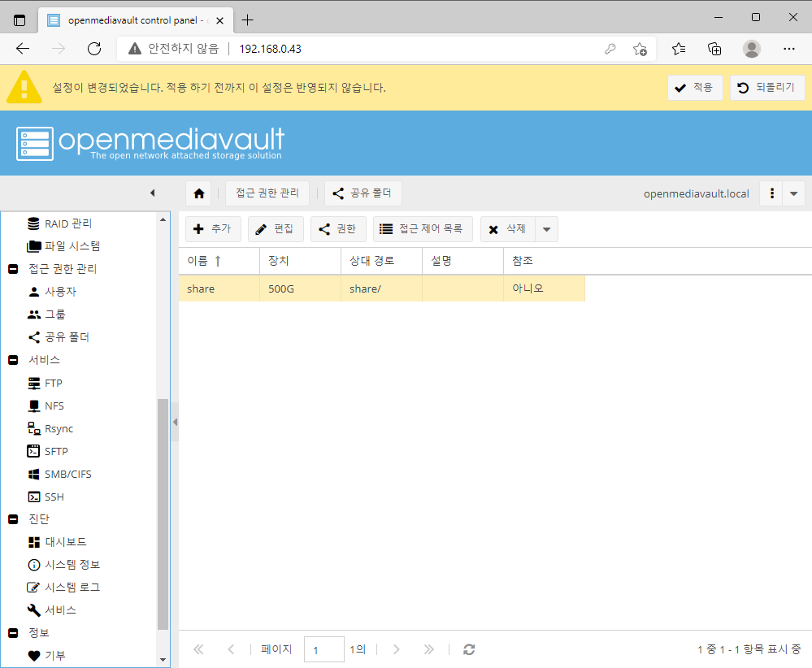Go to the previous page

[231, 649]
